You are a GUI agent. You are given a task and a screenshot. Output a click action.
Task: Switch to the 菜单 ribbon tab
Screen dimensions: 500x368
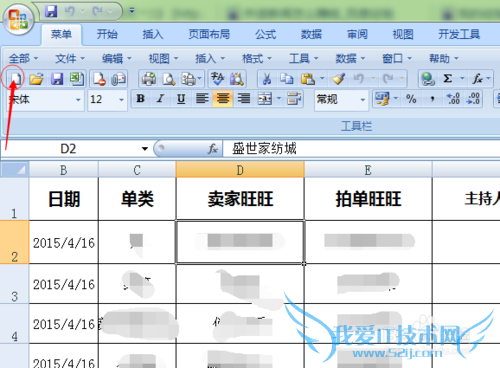pyautogui.click(x=61, y=34)
